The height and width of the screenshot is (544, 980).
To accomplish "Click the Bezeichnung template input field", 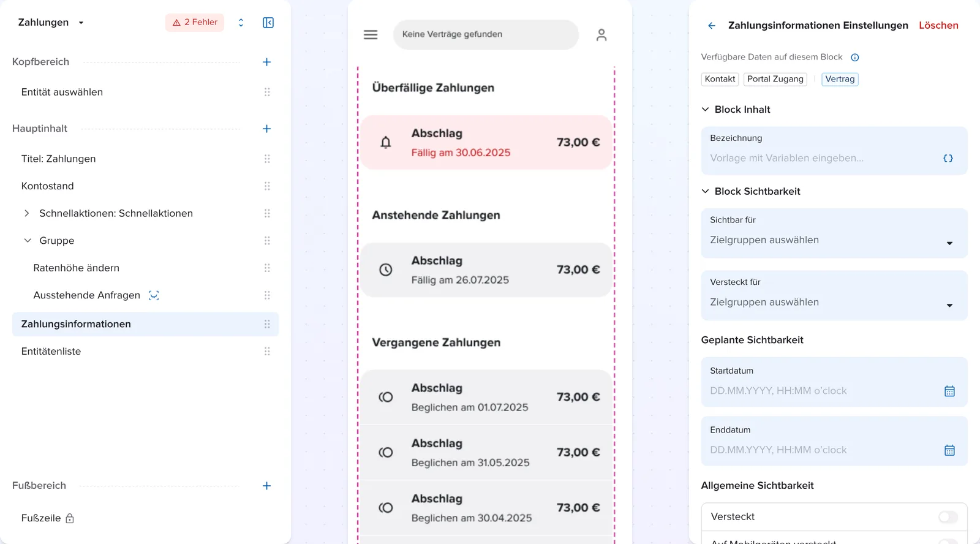I will click(834, 151).
